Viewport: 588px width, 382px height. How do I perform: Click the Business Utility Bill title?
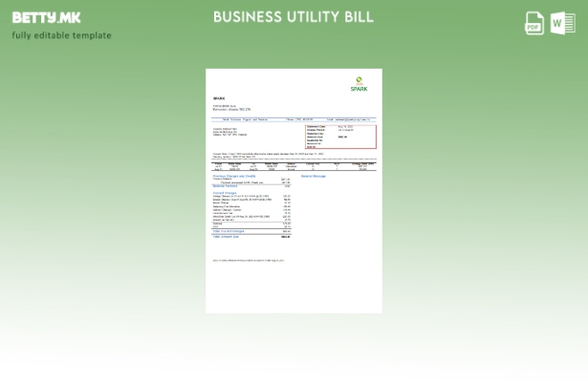[x=294, y=17]
